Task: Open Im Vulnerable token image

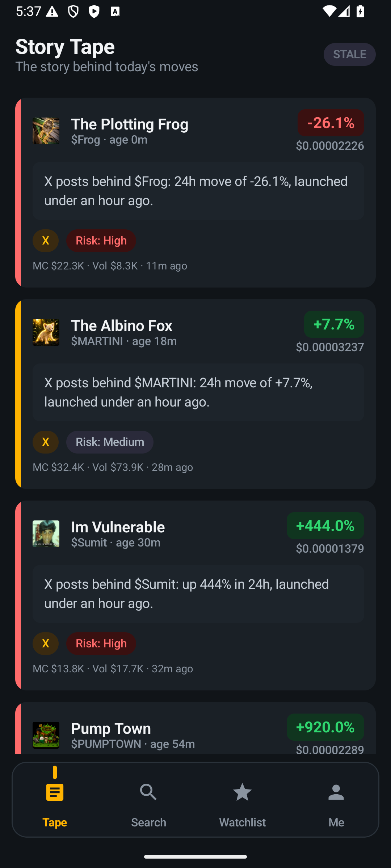Action: tap(46, 534)
